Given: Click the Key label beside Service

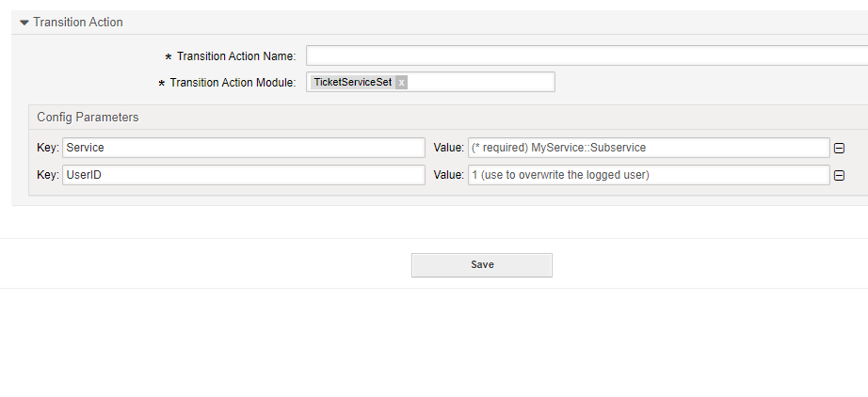Looking at the screenshot, I should click(x=47, y=148).
